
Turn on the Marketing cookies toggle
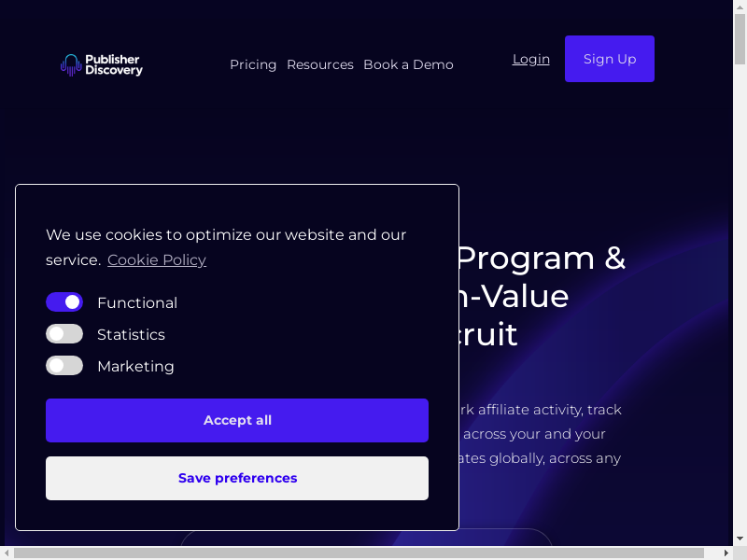coord(64,366)
